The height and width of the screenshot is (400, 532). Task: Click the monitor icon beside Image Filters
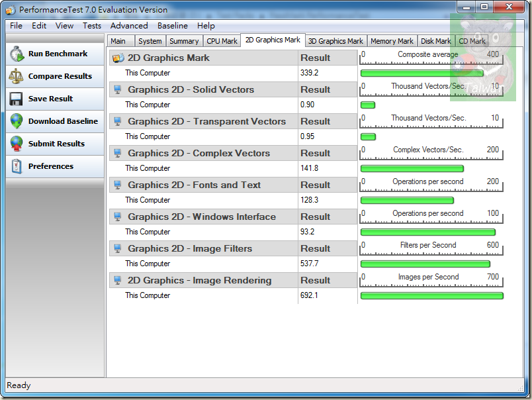pos(118,248)
